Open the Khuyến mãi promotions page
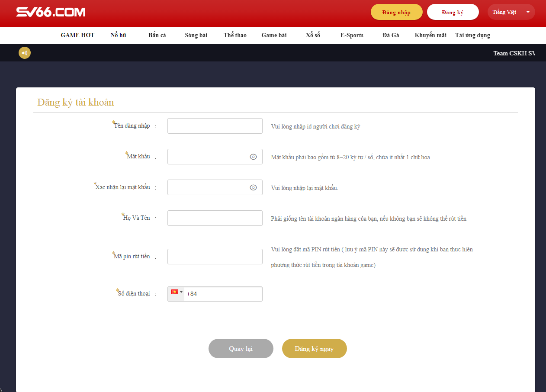This screenshot has height=392, width=546. [430, 35]
